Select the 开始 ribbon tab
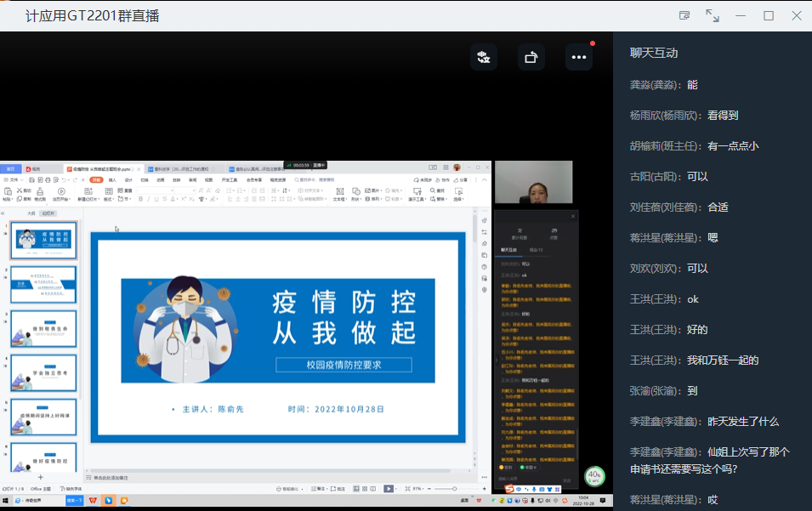 click(x=96, y=179)
